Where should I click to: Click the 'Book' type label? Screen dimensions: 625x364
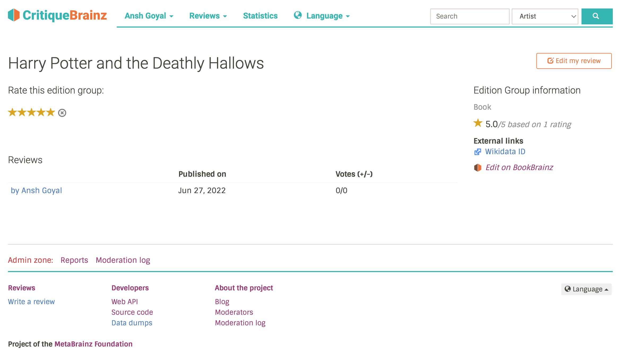click(482, 107)
